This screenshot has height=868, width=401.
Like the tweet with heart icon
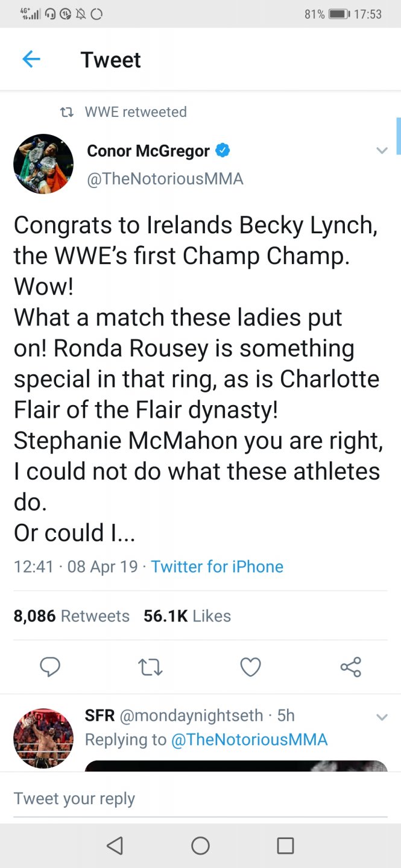click(x=250, y=667)
